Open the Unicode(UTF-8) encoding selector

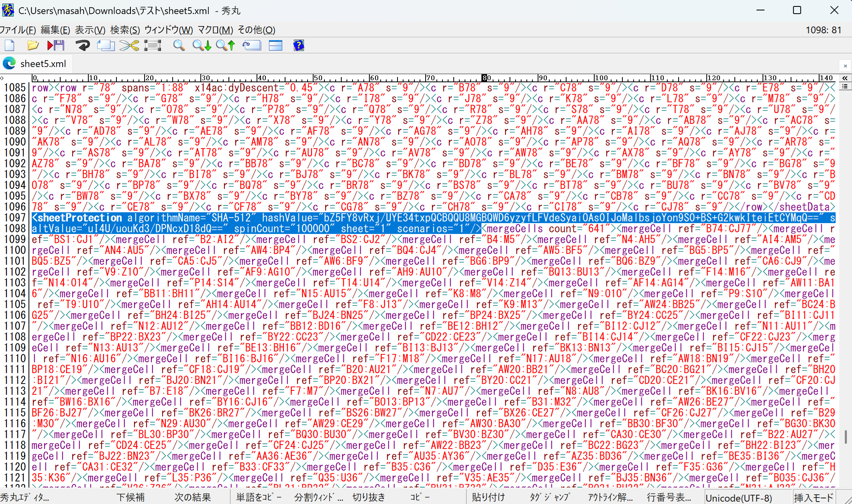(x=739, y=498)
